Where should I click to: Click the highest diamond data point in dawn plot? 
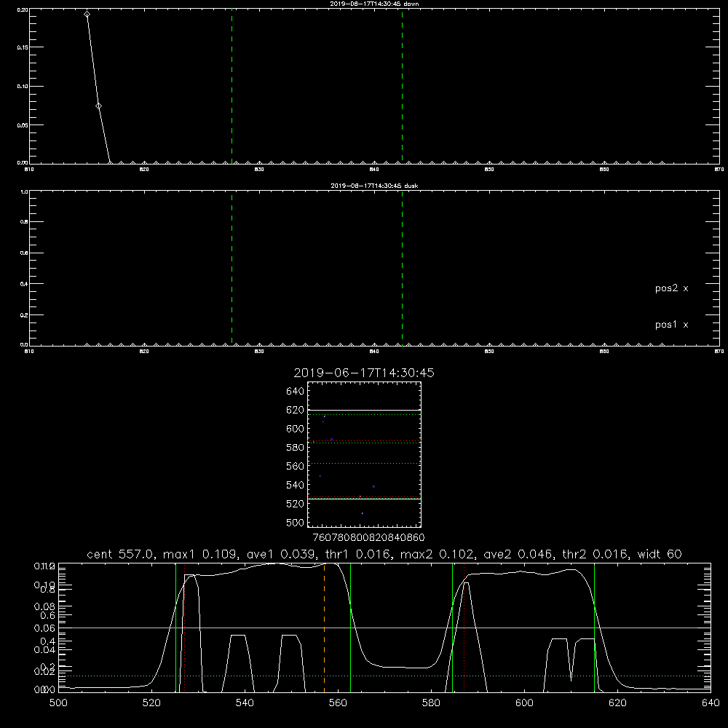point(87,15)
